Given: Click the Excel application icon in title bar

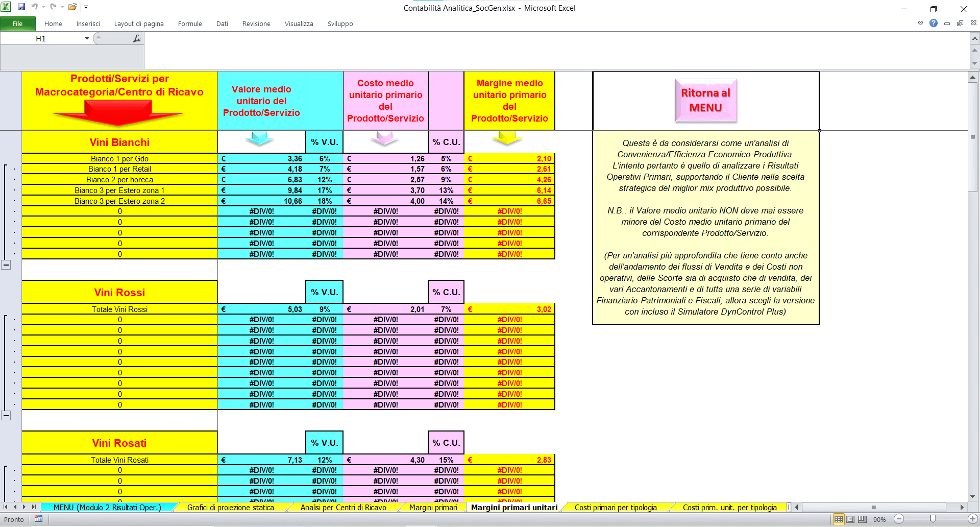Looking at the screenshot, I should tap(6, 7).
